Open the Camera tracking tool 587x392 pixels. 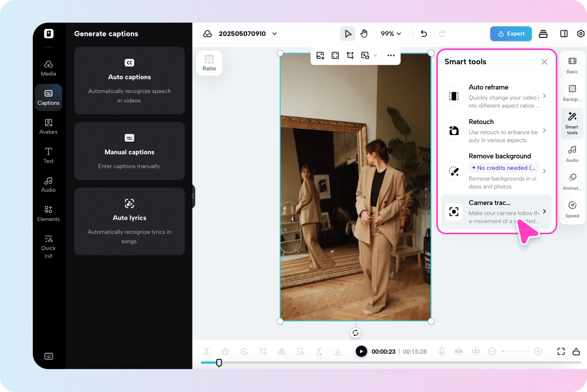pos(496,212)
